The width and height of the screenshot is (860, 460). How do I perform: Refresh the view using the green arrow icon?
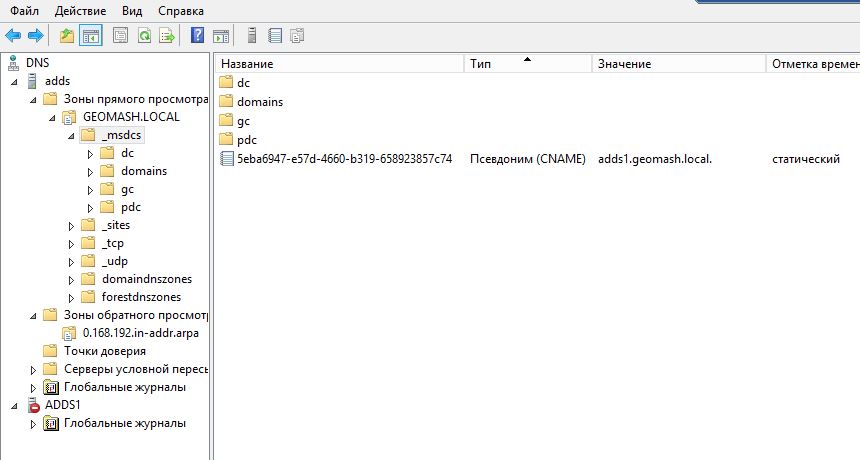[x=144, y=36]
